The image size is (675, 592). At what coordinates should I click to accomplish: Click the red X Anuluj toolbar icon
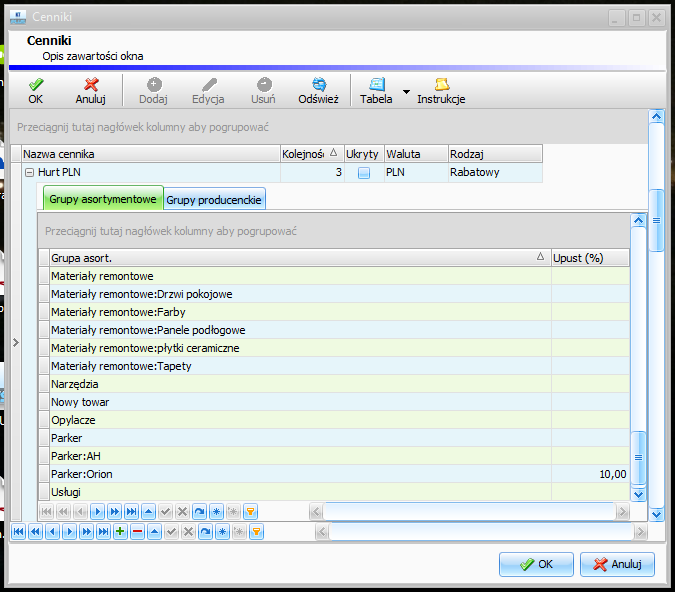(91, 84)
